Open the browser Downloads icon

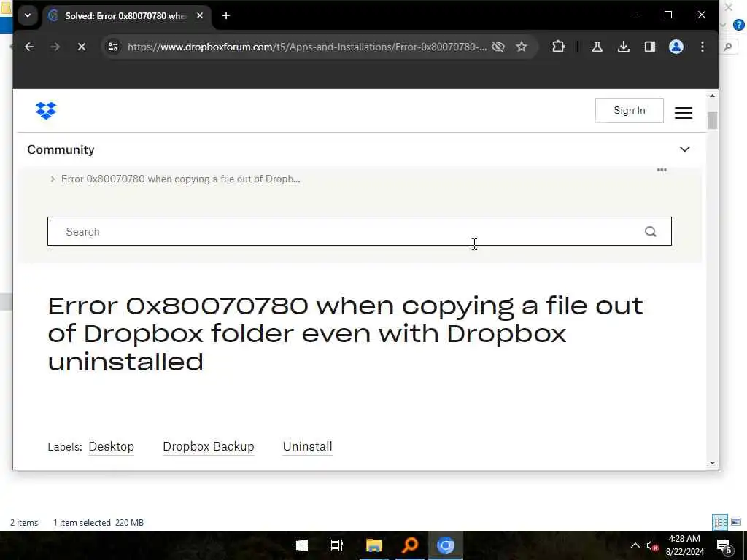623,47
